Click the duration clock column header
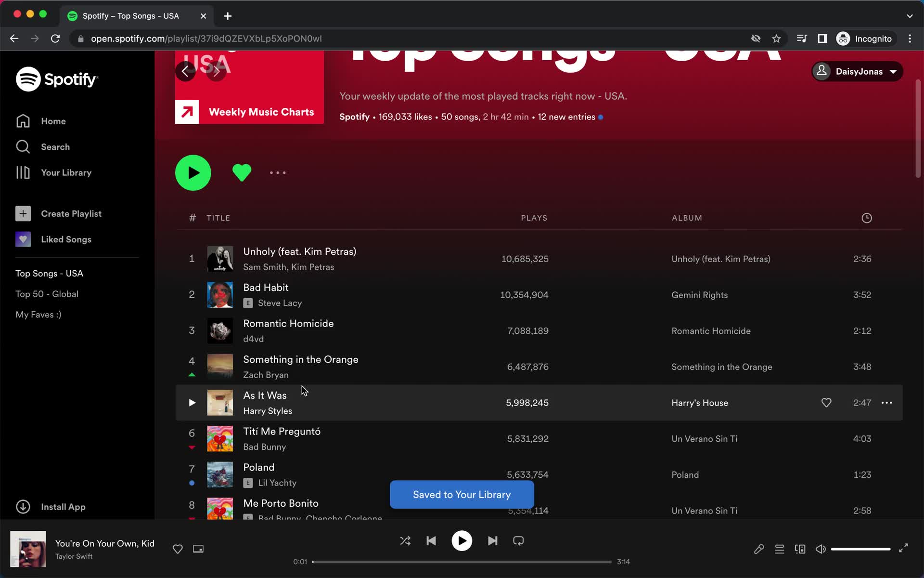This screenshot has height=578, width=924. (x=866, y=218)
